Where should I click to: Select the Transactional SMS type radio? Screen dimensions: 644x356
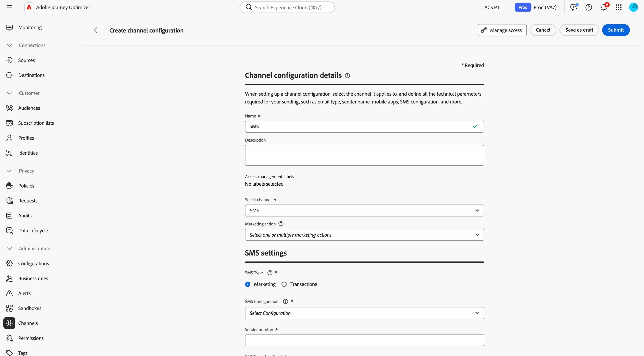[x=284, y=284]
